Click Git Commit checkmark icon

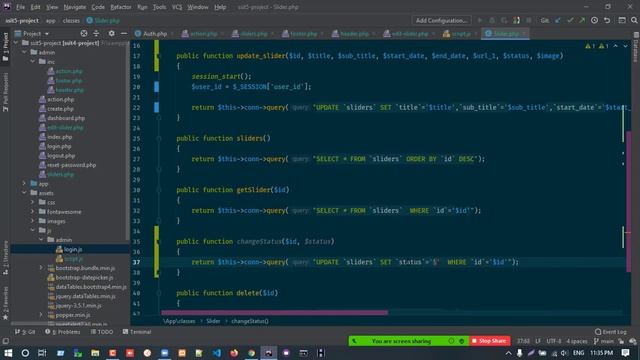coord(570,20)
